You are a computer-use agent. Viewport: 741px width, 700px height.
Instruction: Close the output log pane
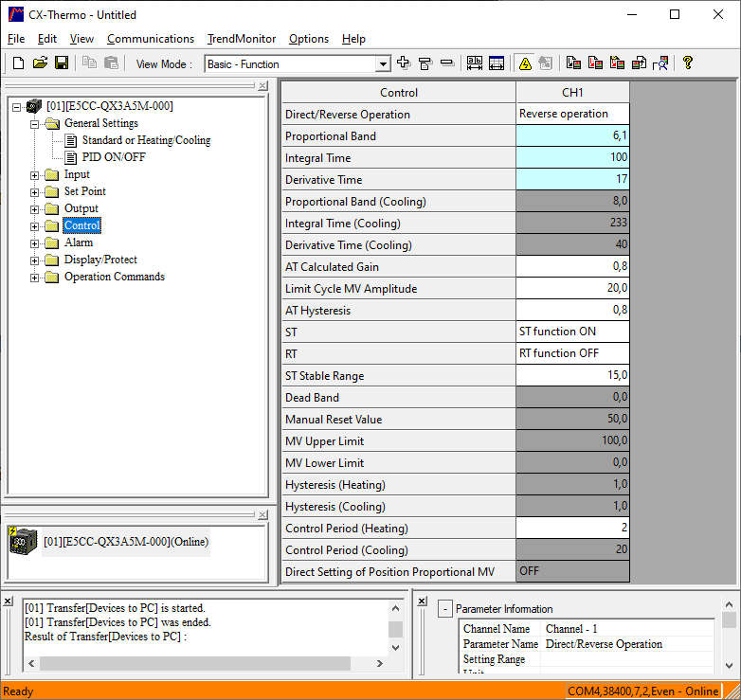8,601
